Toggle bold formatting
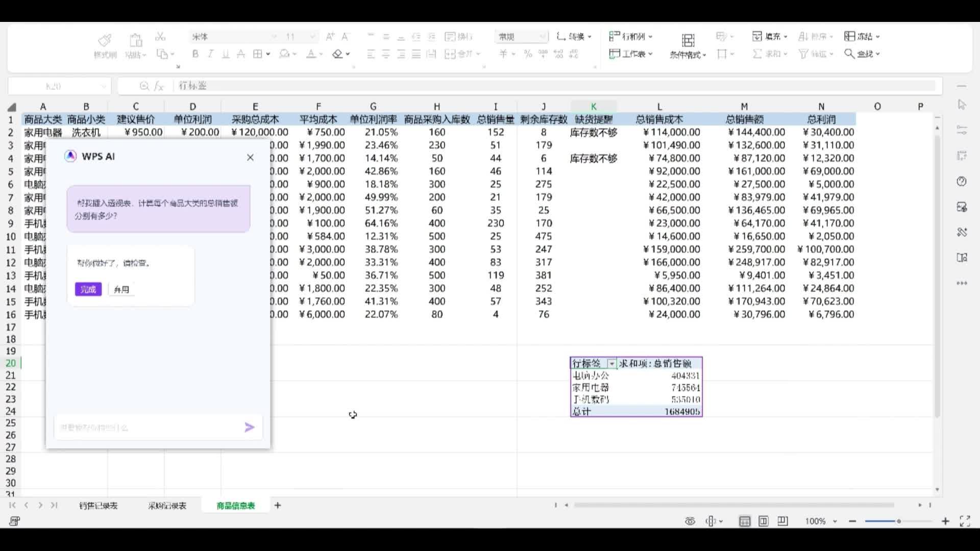 (194, 54)
